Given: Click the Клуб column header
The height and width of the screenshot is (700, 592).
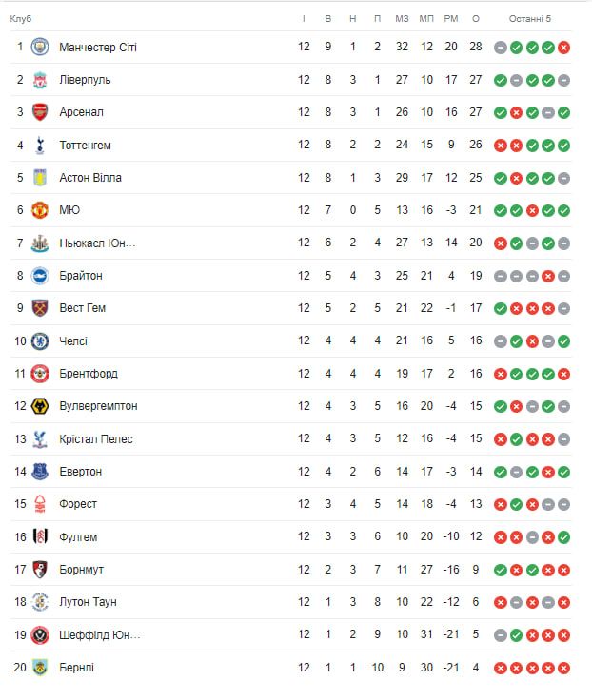Looking at the screenshot, I should pyautogui.click(x=21, y=19).
